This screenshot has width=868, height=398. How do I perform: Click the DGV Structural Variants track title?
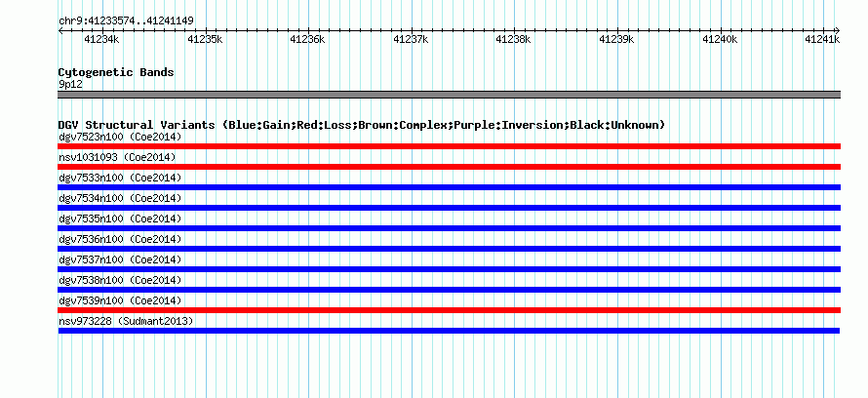pos(362,125)
